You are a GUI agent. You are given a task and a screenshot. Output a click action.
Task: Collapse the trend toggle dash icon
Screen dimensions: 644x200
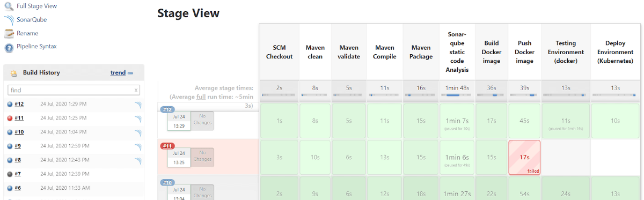[x=130, y=73]
